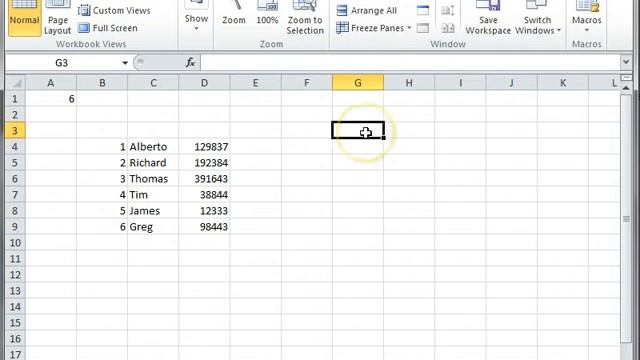Open the Show options dropdown
Viewport: 640px width, 360px height.
tap(196, 17)
